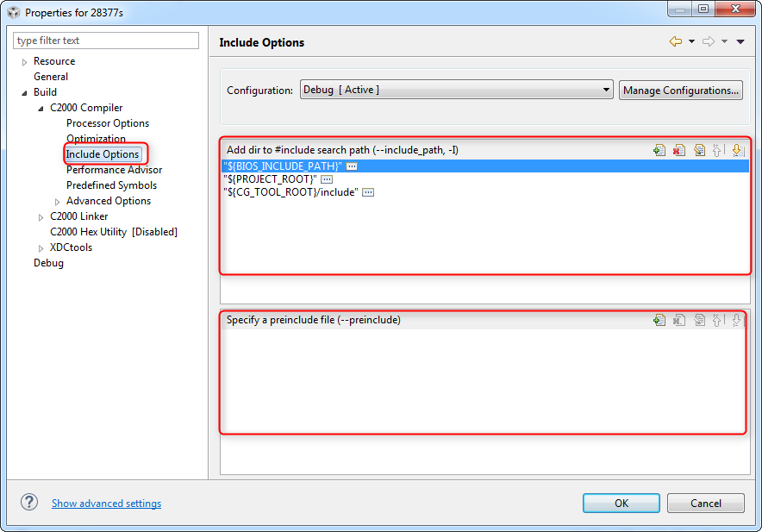762x532 pixels.
Task: Open back history dropdown arrow
Action: tap(691, 42)
